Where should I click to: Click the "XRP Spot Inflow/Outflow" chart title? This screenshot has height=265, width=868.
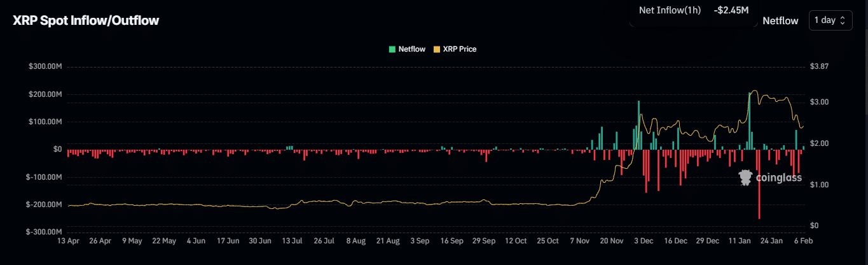tap(86, 20)
